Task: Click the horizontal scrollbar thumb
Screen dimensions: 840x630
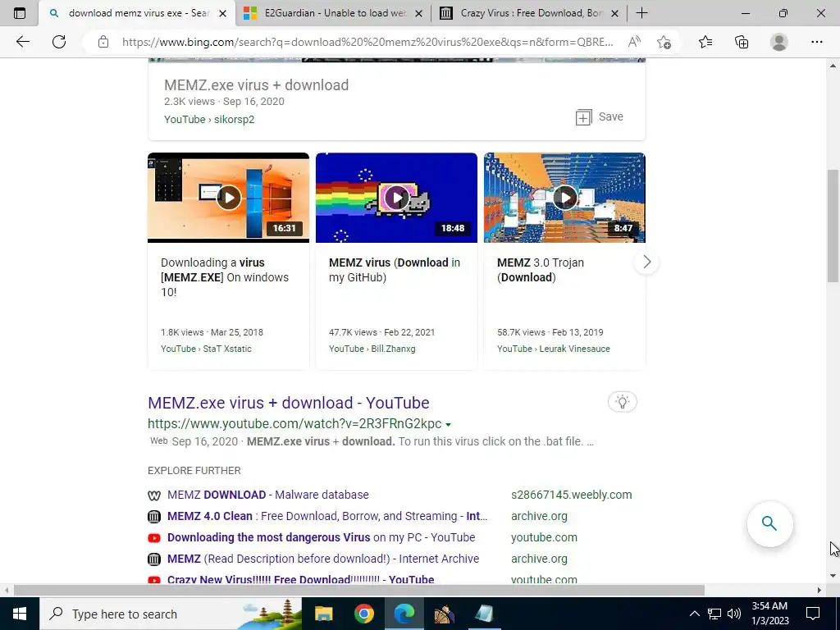Action: tap(359, 591)
